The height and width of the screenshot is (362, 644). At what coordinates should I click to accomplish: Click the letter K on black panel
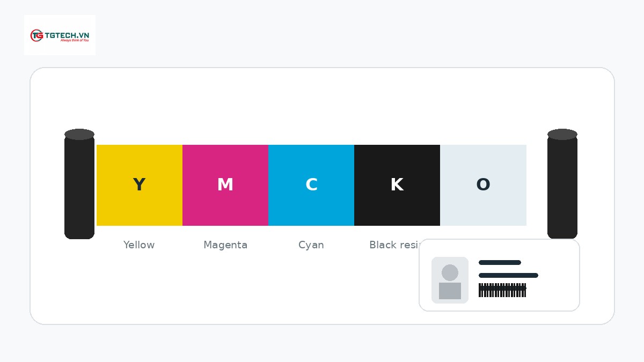point(397,185)
